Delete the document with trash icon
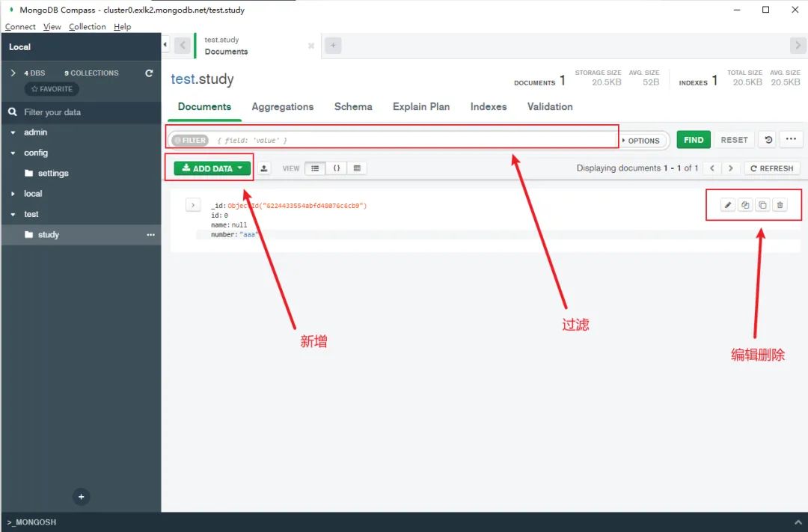Image resolution: width=808 pixels, height=532 pixels. [780, 205]
